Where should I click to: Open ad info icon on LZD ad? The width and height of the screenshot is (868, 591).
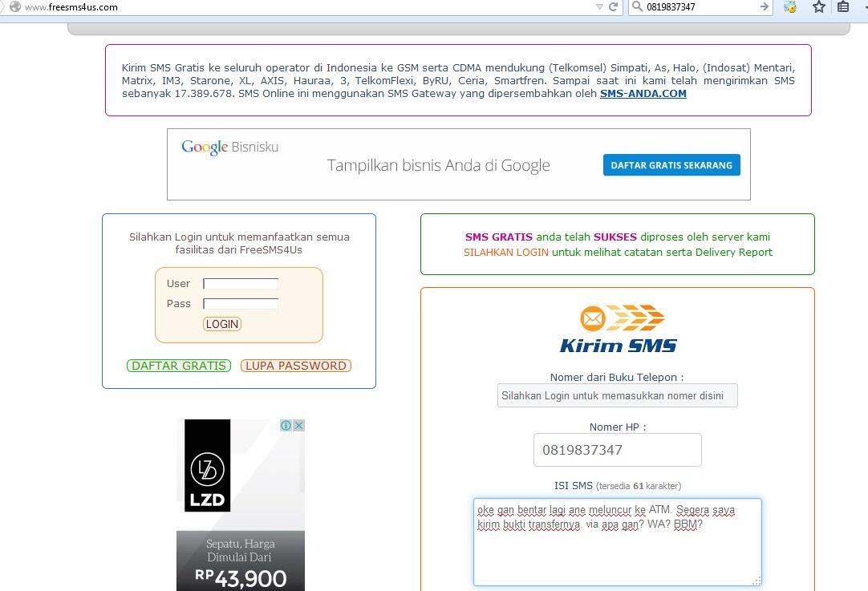286,425
